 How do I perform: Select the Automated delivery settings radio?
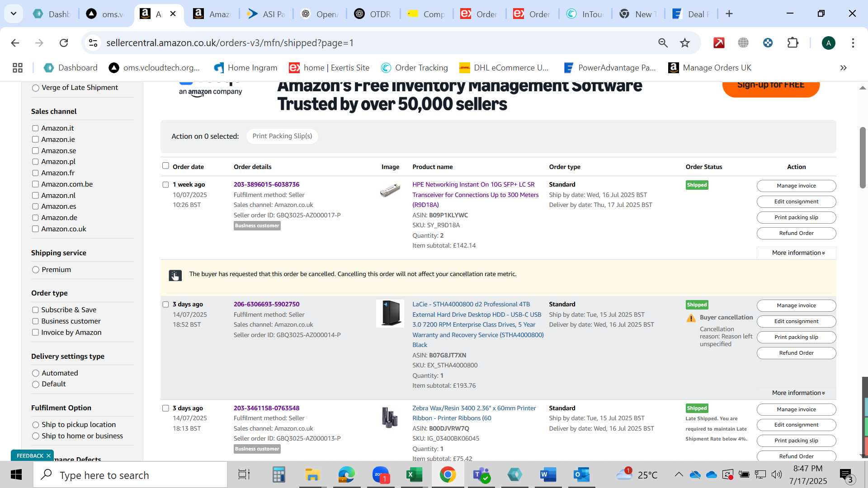pos(36,373)
